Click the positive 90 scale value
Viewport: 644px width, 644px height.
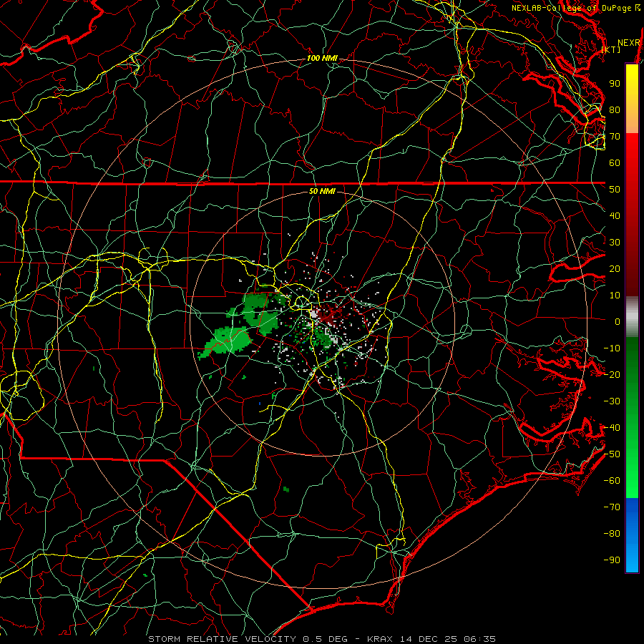615,84
